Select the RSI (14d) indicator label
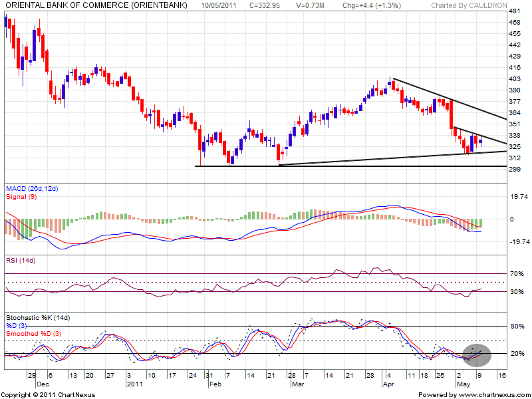This screenshot has height=399, width=532. point(22,261)
